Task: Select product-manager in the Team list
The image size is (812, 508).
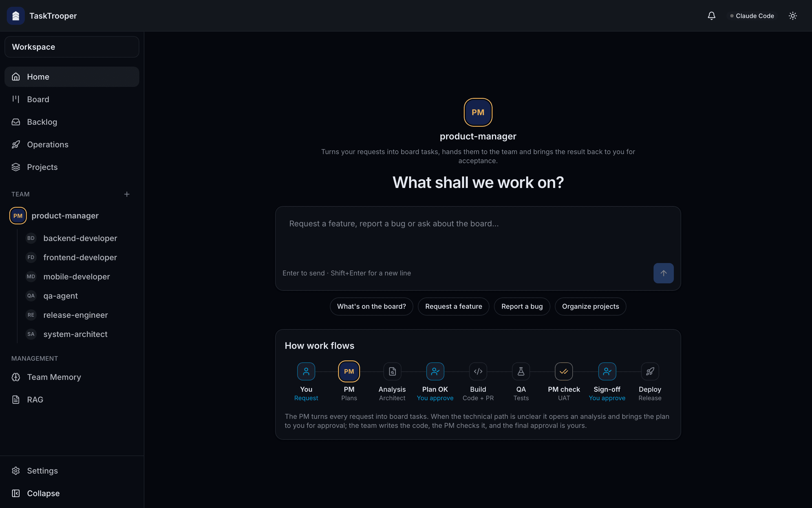Action: [72, 216]
